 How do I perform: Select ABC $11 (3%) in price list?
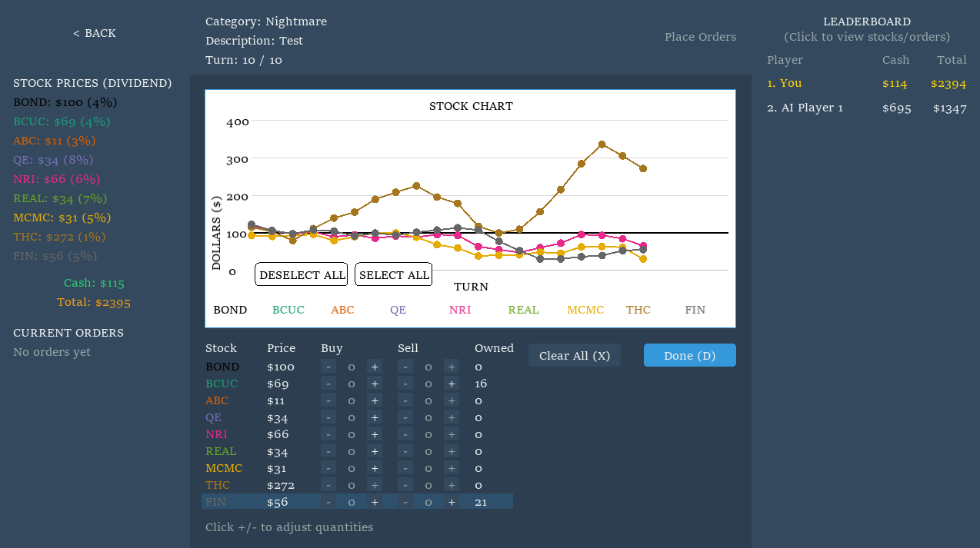tap(55, 141)
